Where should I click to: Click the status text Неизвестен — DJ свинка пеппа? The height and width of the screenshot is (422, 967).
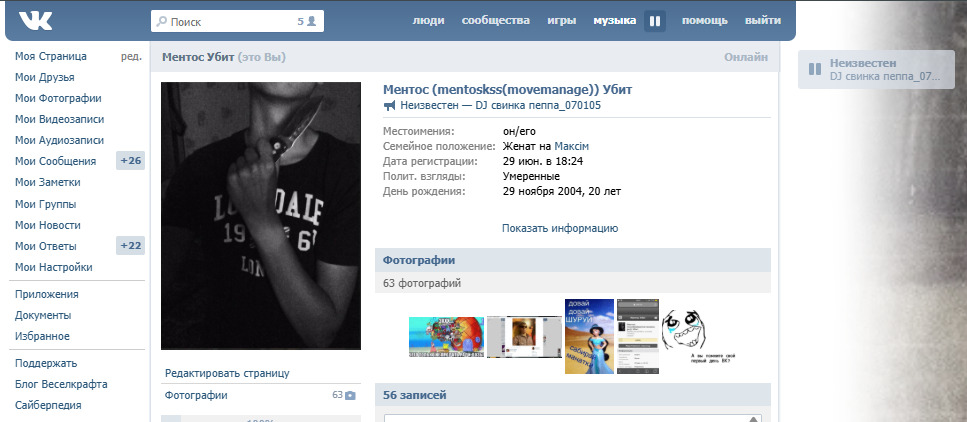click(x=500, y=106)
